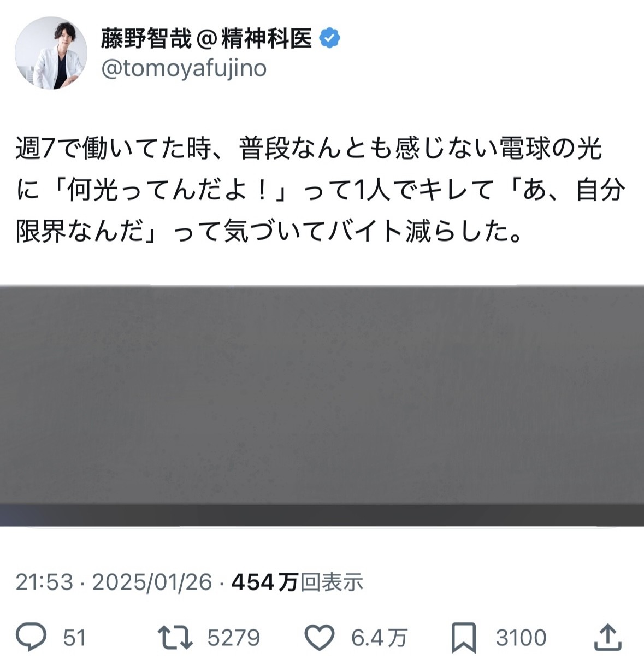Click the 2025/01/26 post date
This screenshot has width=644, height=671.
[x=152, y=582]
